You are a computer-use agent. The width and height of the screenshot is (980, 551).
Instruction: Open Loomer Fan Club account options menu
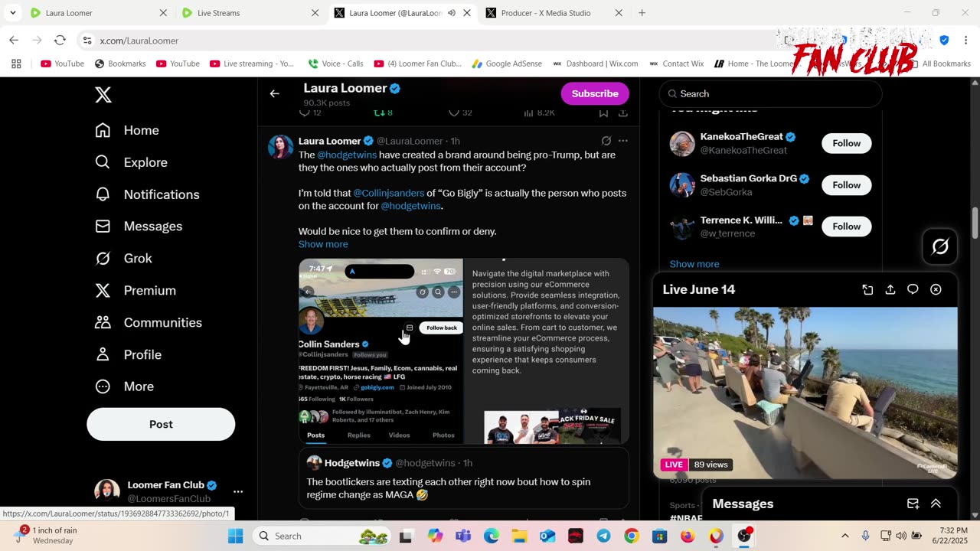(238, 491)
